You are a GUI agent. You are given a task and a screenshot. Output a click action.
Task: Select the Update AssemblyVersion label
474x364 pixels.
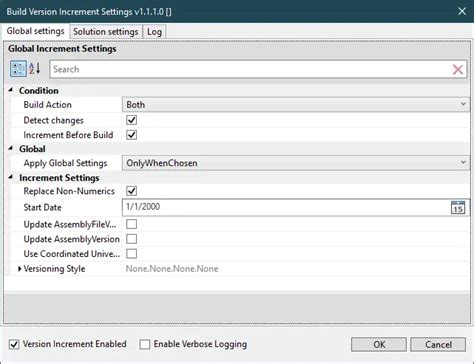71,239
